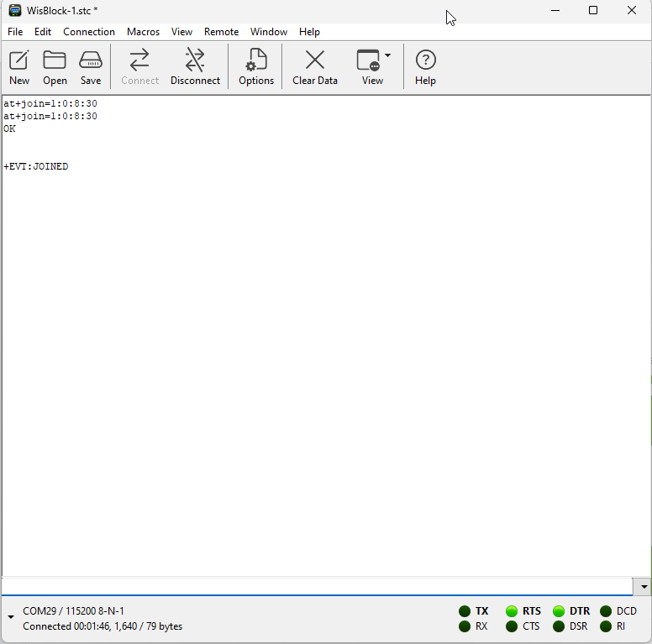Click the OK response line
The width and height of the screenshot is (652, 644).
coord(9,128)
